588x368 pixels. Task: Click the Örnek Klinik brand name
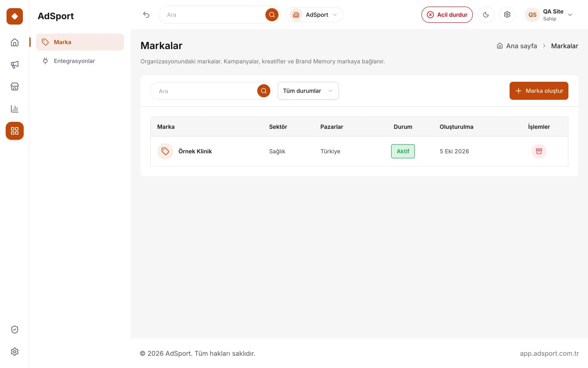(x=195, y=151)
